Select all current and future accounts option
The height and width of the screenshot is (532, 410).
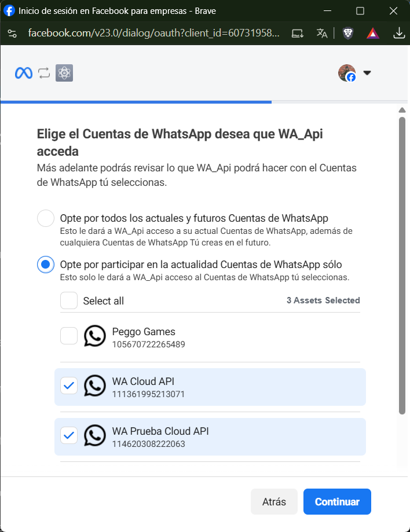pyautogui.click(x=46, y=218)
